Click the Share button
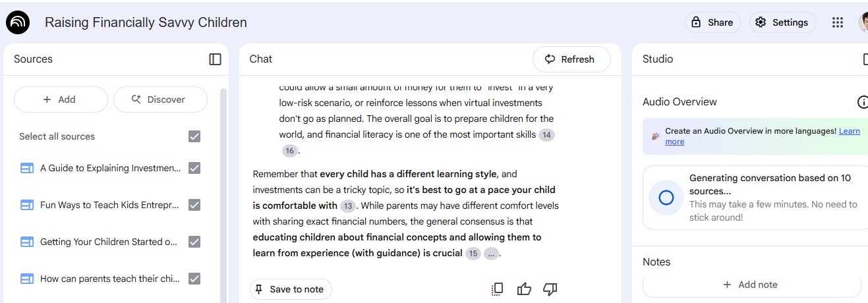868x303 pixels. 712,22
